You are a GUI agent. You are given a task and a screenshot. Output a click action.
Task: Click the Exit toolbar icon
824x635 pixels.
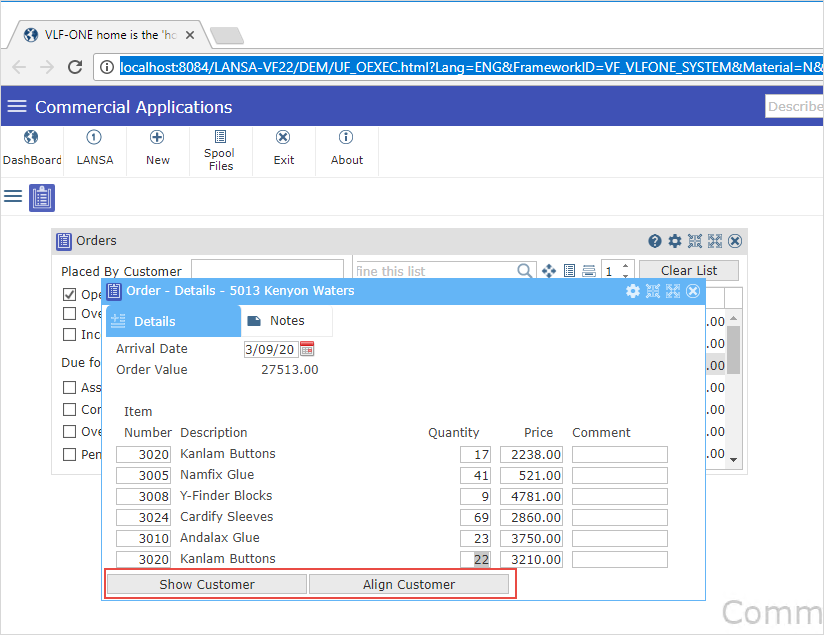(x=283, y=147)
